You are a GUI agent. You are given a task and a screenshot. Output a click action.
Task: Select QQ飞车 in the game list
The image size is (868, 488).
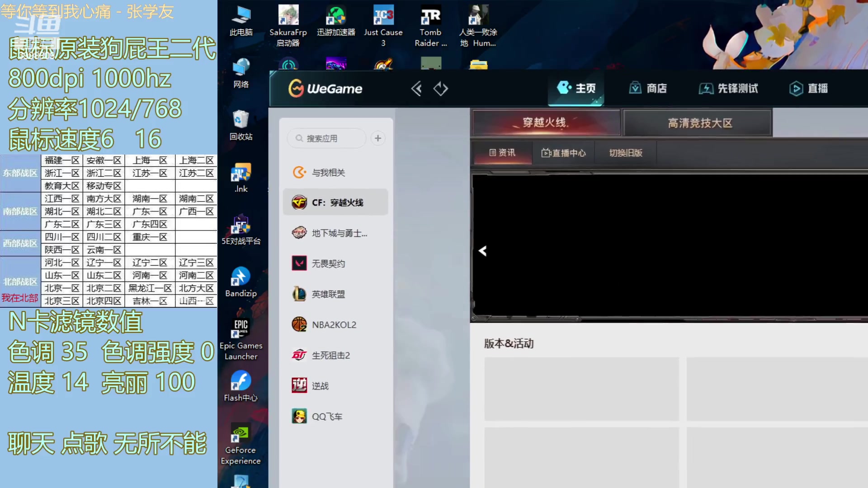pos(335,417)
